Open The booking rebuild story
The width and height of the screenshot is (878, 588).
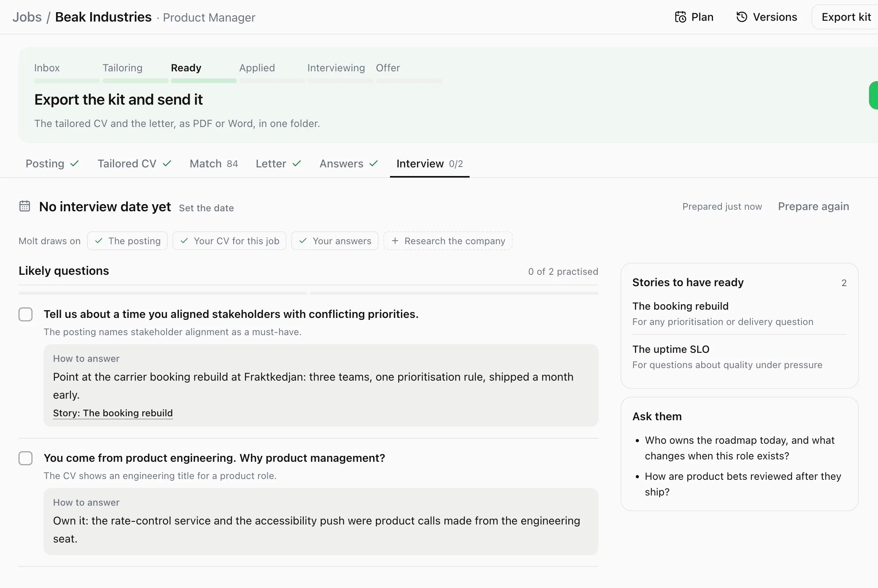coord(739,314)
